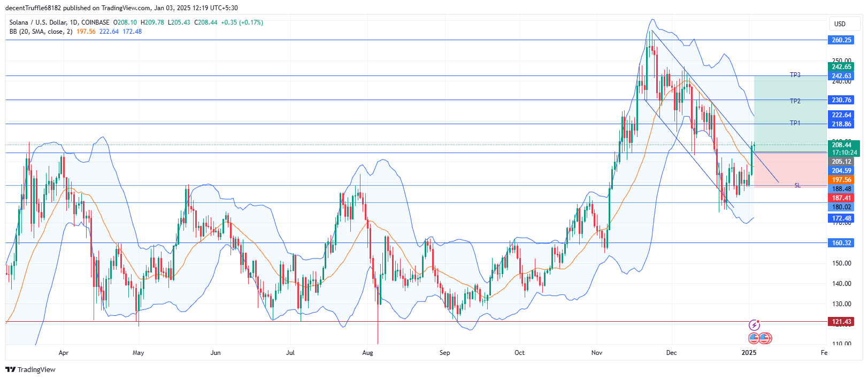Click the 260.25 price label
Viewport: 868px width, 379px height.
tap(842, 40)
